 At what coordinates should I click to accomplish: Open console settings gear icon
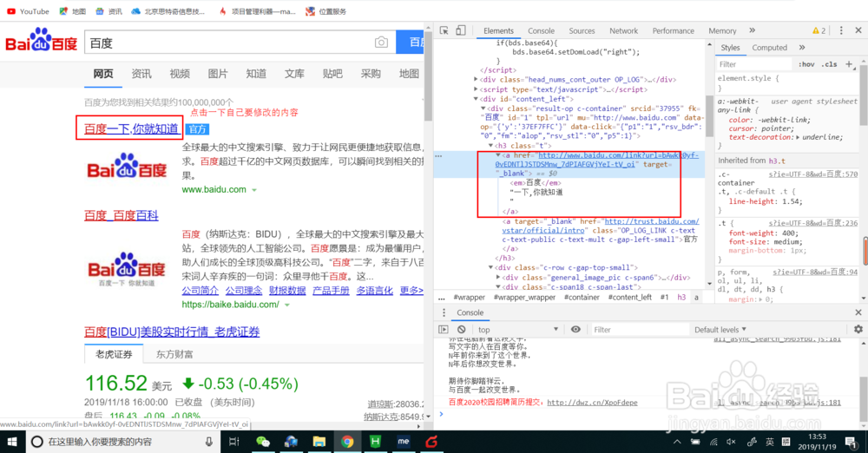[x=858, y=330]
